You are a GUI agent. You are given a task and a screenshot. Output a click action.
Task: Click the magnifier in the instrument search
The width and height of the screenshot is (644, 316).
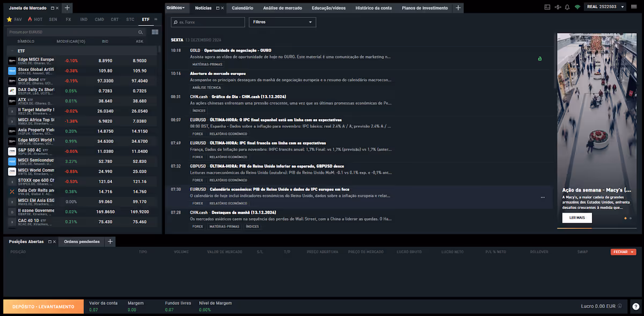click(141, 32)
